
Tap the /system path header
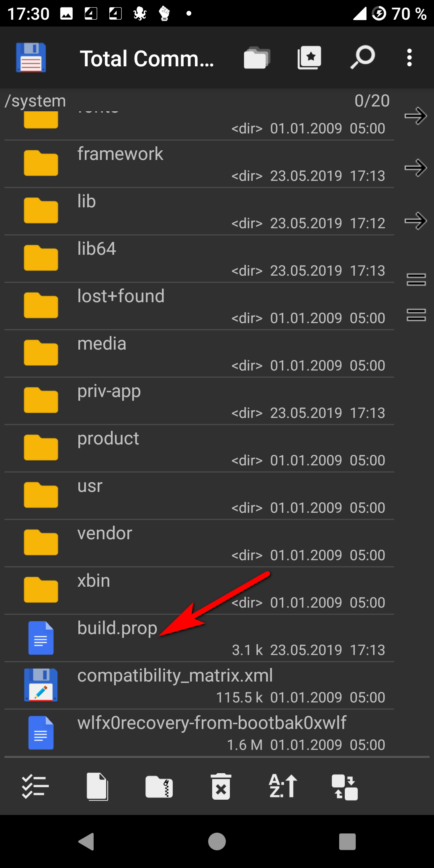click(35, 101)
